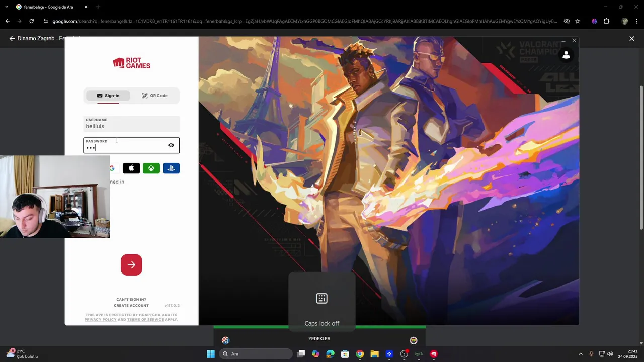
Task: Open the blue app icon in the taskbar
Action: 389,354
